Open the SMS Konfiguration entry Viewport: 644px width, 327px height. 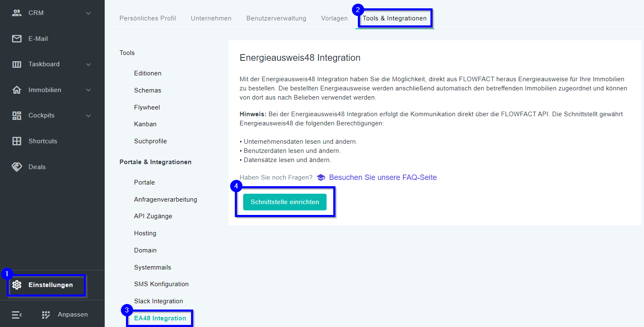coord(161,284)
